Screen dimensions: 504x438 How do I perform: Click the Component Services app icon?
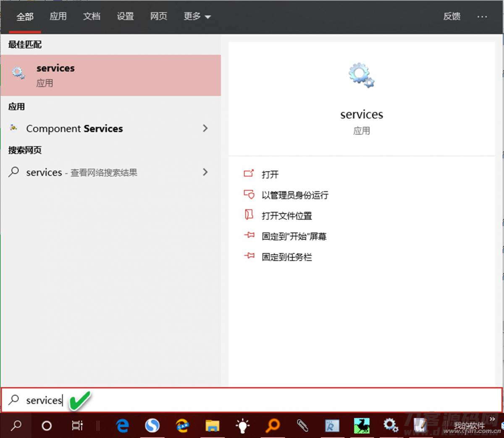coord(14,128)
